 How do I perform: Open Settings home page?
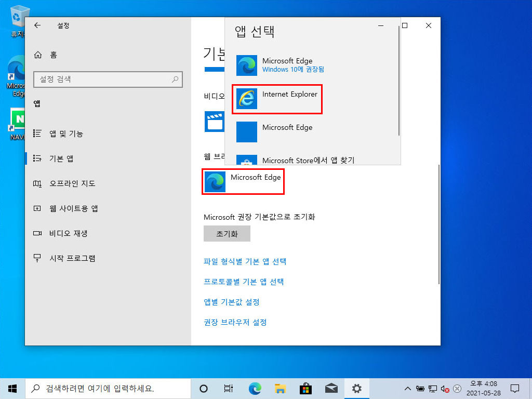click(46, 55)
